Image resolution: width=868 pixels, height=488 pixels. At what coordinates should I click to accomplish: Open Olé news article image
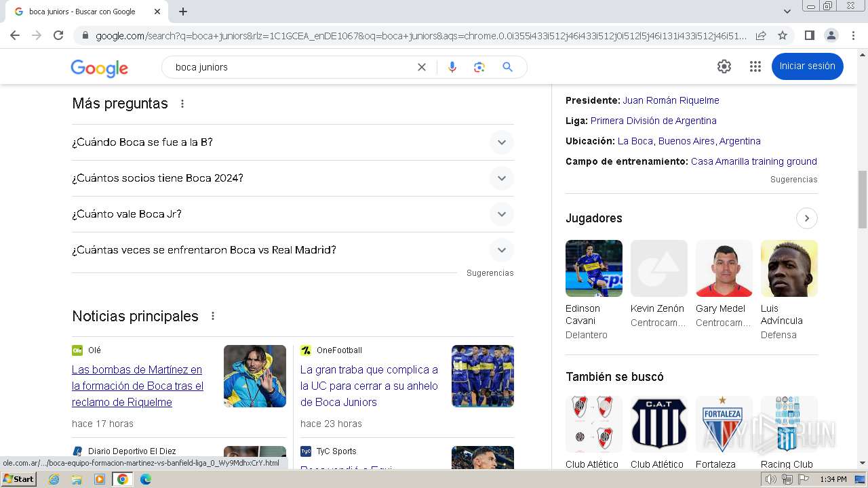point(255,376)
